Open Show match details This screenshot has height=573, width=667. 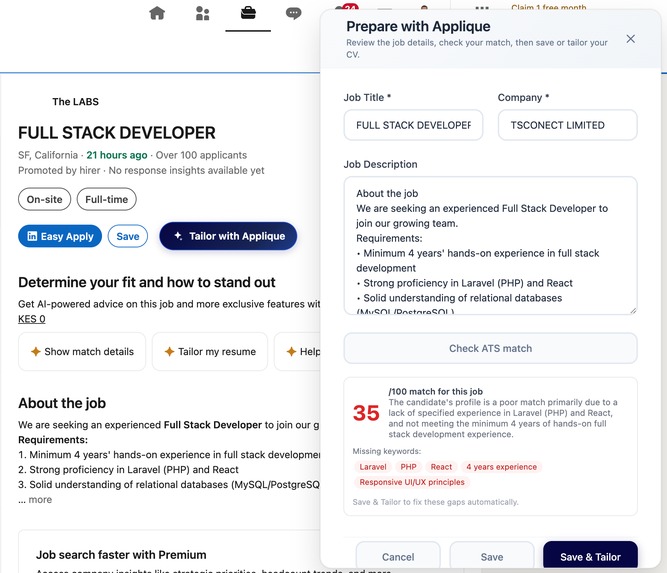tap(82, 351)
